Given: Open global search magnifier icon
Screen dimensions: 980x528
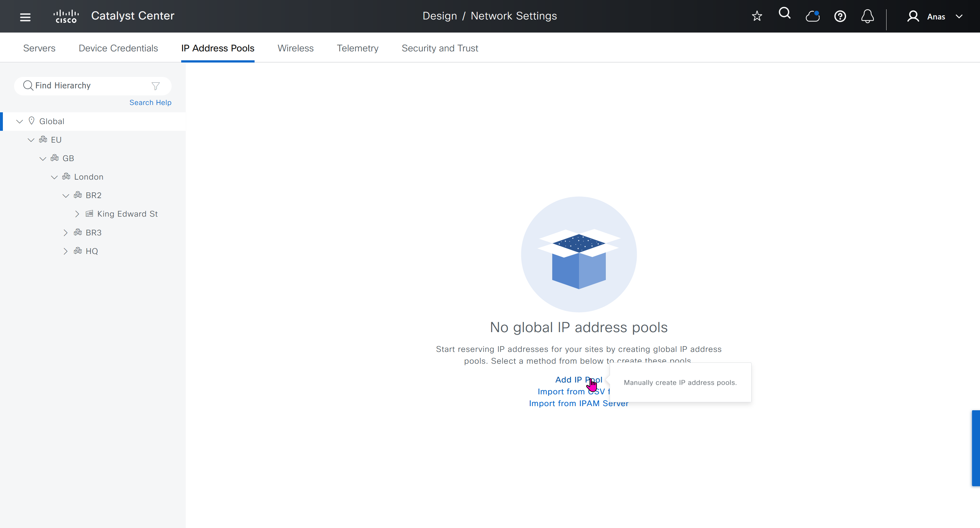Looking at the screenshot, I should pyautogui.click(x=784, y=14).
